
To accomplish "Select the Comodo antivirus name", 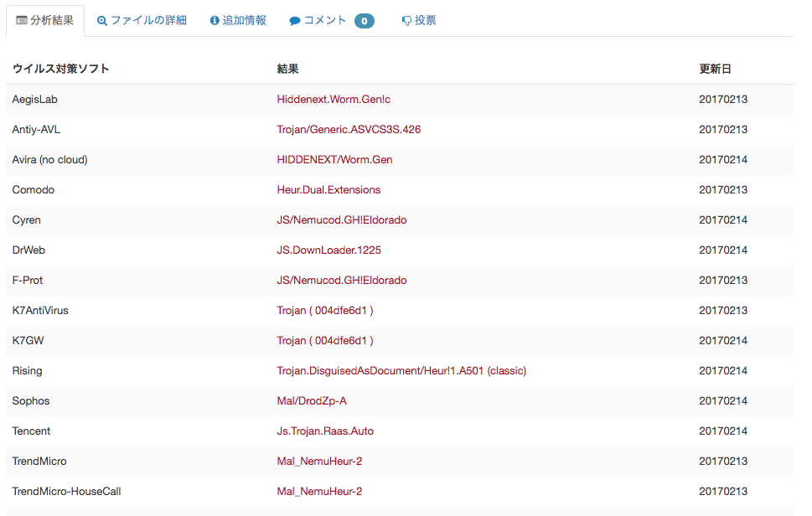I will (x=34, y=189).
